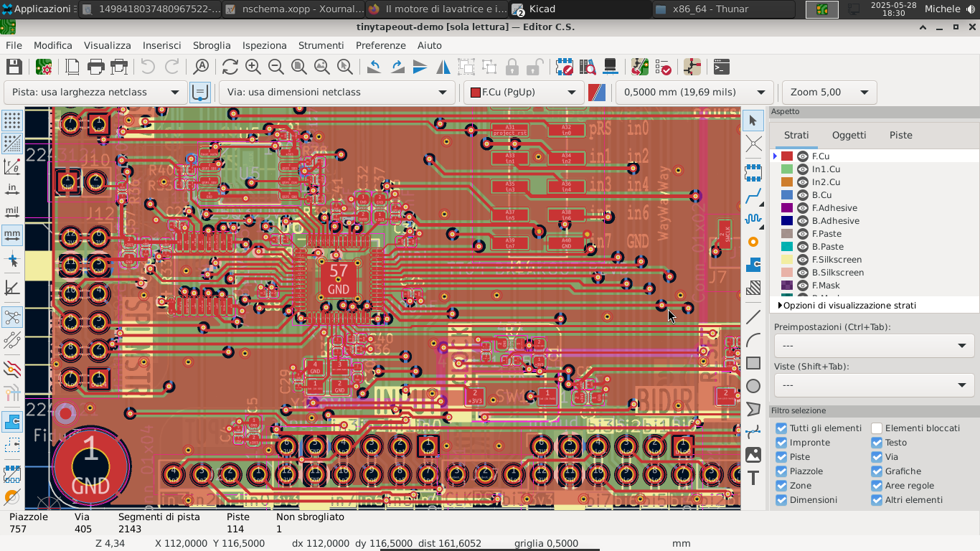This screenshot has height=551, width=980.
Task: Select the Route tracks tool
Action: pyautogui.click(x=753, y=196)
